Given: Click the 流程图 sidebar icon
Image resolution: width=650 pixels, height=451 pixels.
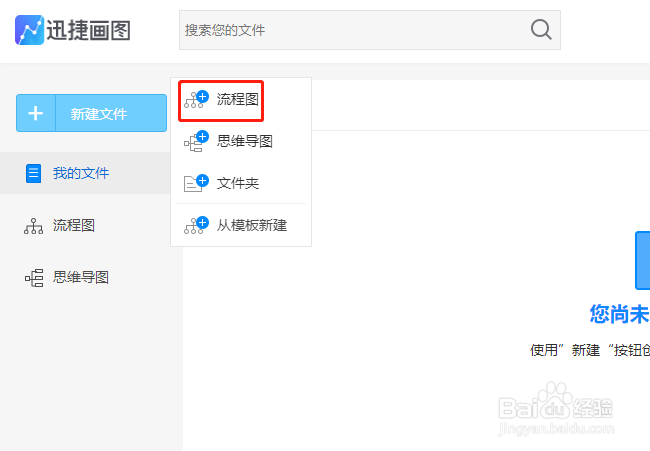Looking at the screenshot, I should [x=34, y=226].
